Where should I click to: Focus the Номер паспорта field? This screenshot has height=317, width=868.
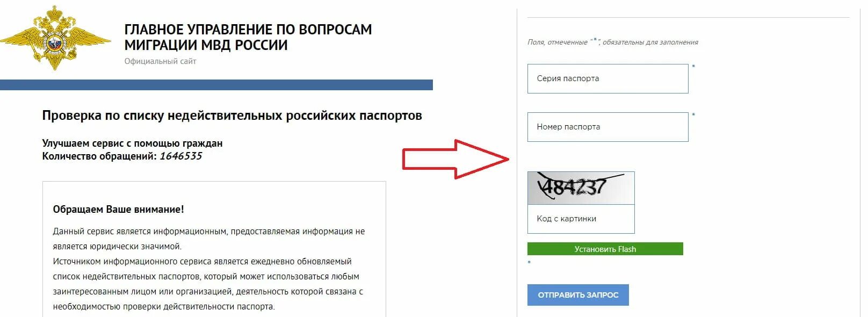(x=607, y=127)
